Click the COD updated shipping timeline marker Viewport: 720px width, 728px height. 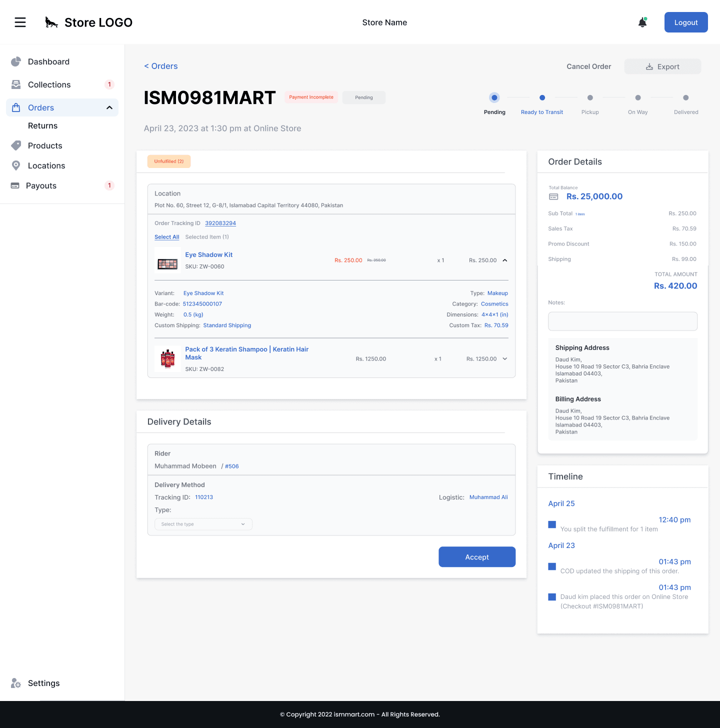(x=552, y=566)
